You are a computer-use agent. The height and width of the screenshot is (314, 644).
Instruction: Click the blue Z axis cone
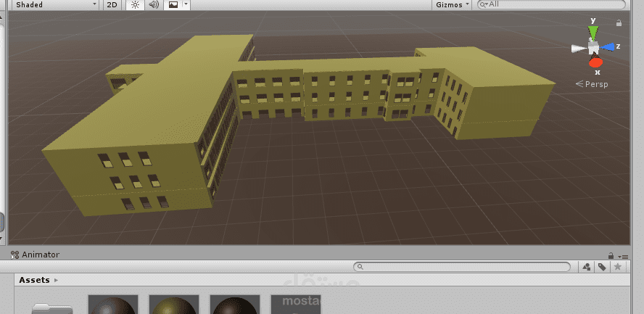pyautogui.click(x=608, y=47)
